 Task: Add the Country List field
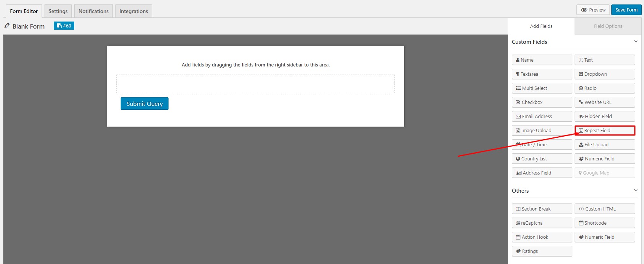[x=542, y=159]
